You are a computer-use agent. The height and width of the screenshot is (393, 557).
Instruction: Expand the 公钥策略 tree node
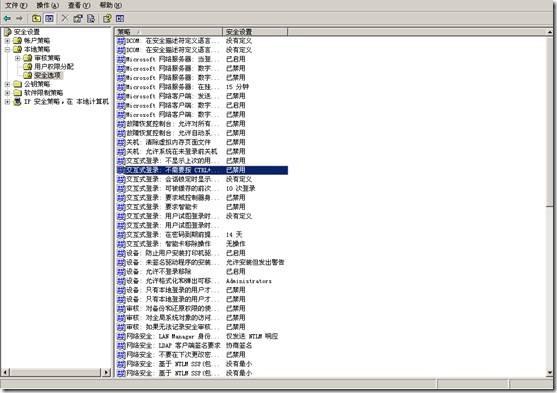tap(7, 84)
